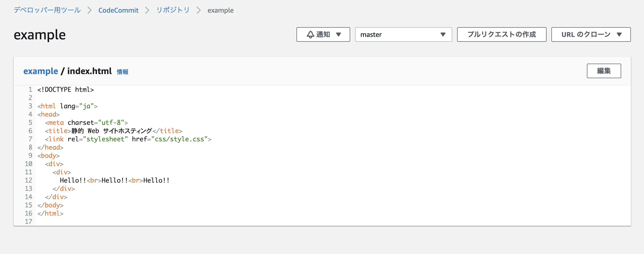Screen dimensions: 644x254
Task: Click the closing </html> tag line
Action: pos(50,213)
